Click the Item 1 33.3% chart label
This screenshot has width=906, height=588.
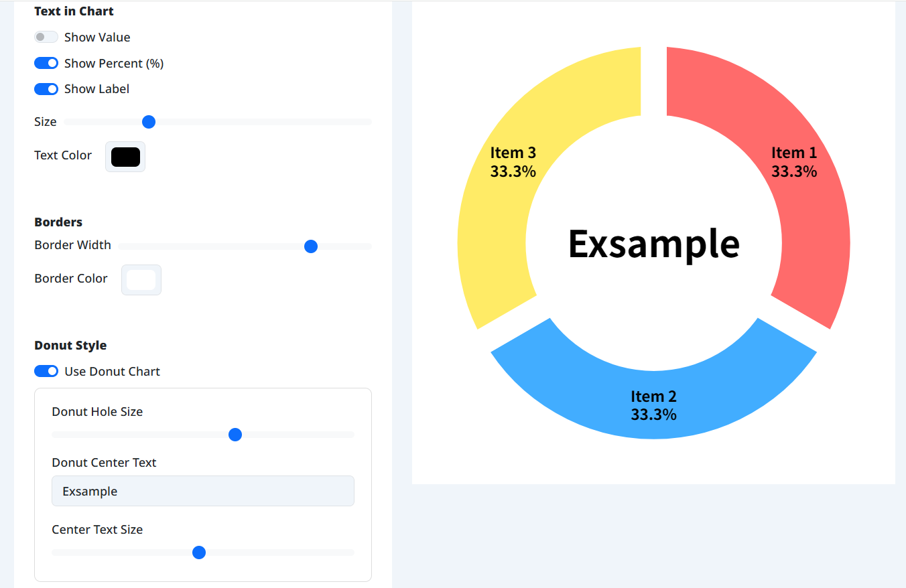794,162
